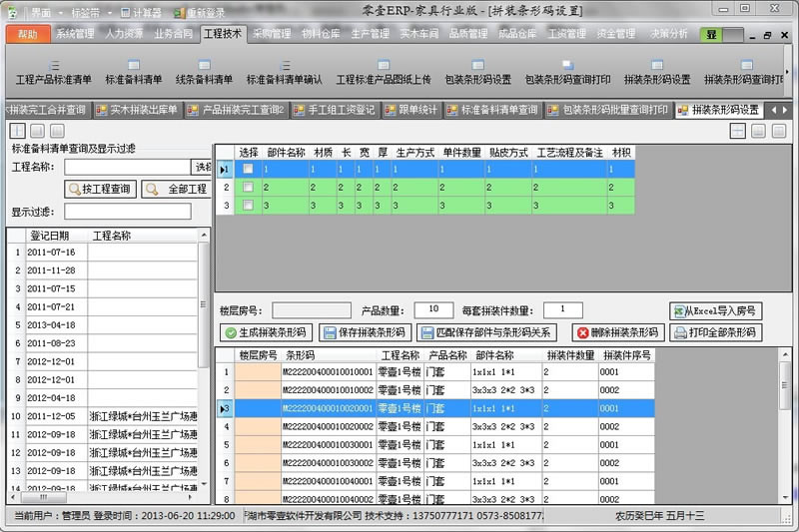Click 生成拼装条形码 button
799x532 pixels.
(x=266, y=332)
